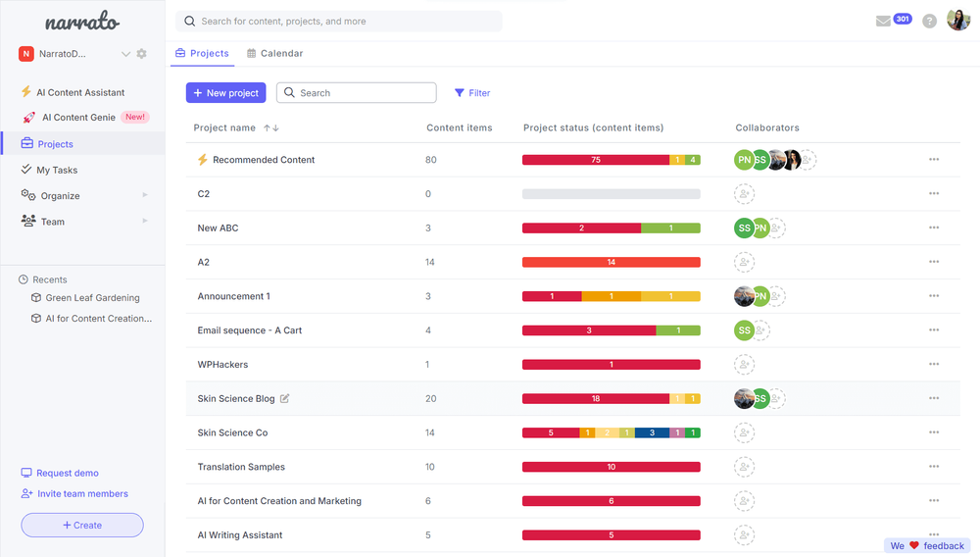Expand the Organize sidebar submenu arrow

pyautogui.click(x=145, y=195)
